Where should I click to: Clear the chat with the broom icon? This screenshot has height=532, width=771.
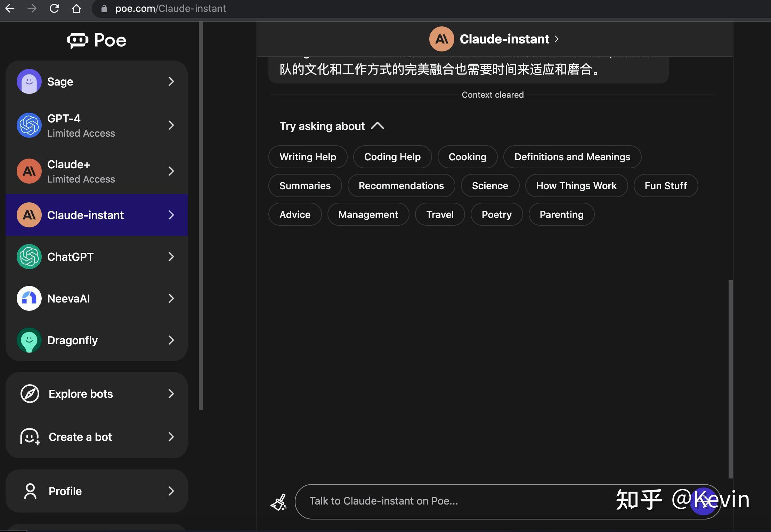[279, 501]
